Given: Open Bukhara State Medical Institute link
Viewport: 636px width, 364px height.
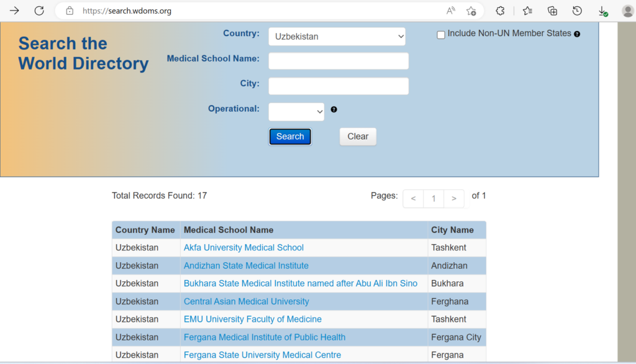Looking at the screenshot, I should [x=300, y=284].
